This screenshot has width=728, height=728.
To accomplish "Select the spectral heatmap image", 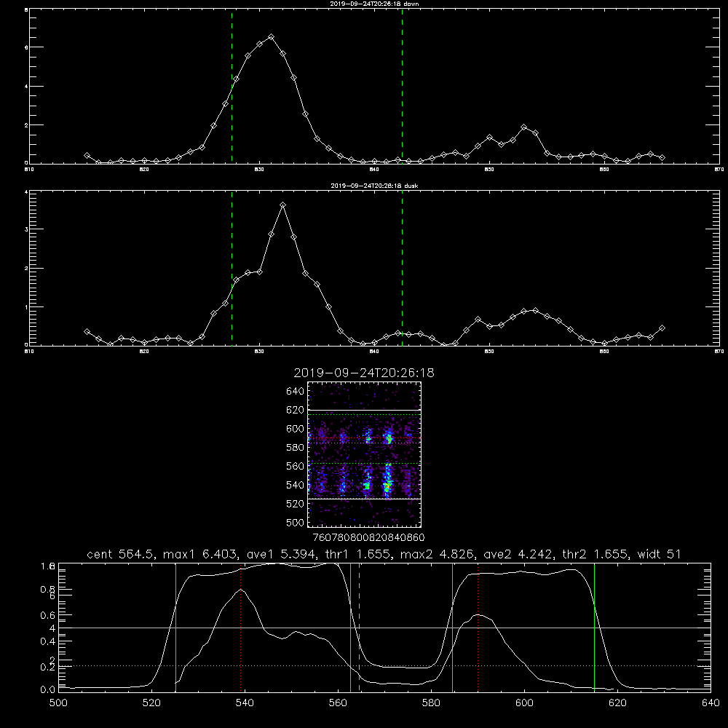I will click(365, 454).
